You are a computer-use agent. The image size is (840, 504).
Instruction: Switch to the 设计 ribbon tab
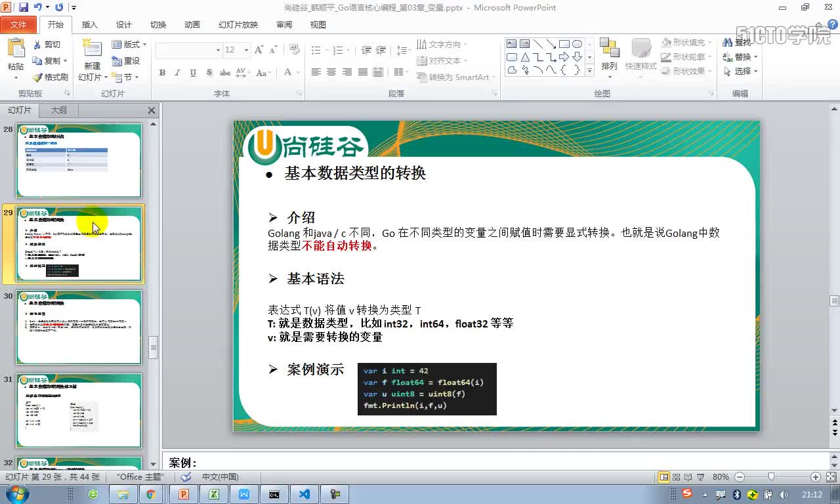(124, 25)
